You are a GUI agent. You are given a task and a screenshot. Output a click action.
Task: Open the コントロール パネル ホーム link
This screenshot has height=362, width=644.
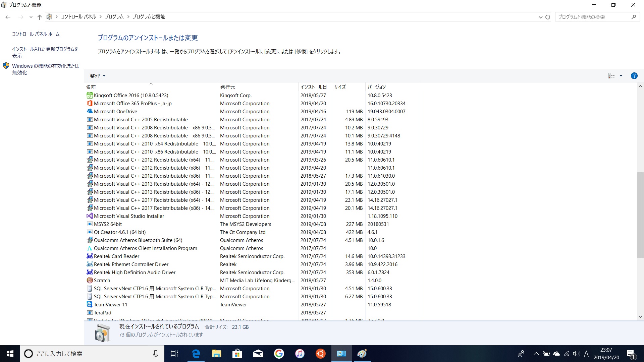[36, 34]
